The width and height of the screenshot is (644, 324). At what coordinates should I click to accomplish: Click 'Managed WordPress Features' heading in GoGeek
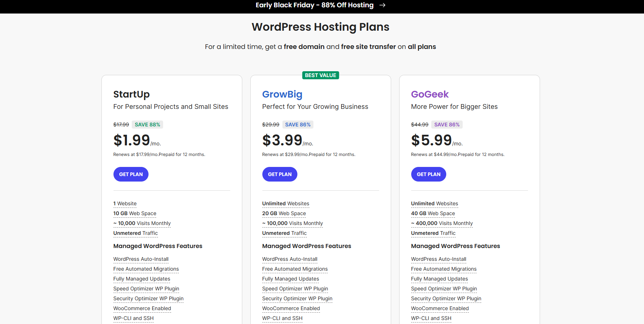[455, 246]
